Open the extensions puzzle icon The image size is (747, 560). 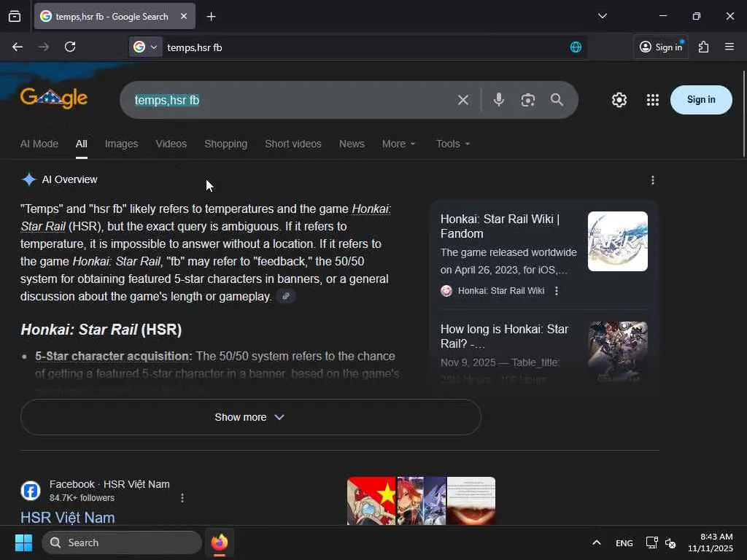coord(704,47)
